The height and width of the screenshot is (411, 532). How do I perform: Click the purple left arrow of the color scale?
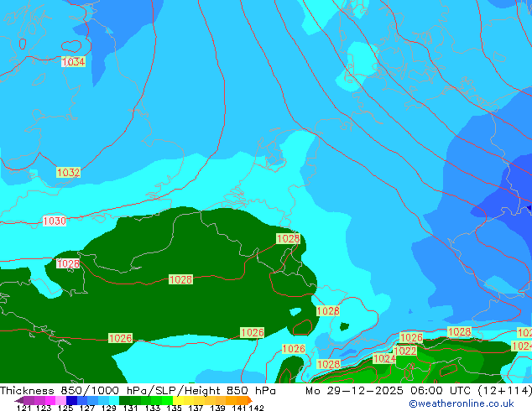coord(18,400)
